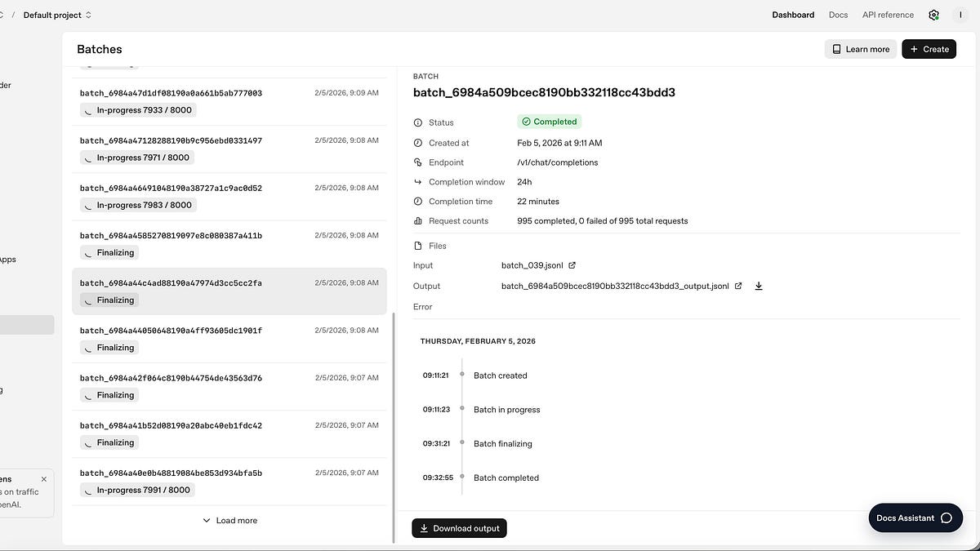Click the Batches page heading

(x=100, y=49)
